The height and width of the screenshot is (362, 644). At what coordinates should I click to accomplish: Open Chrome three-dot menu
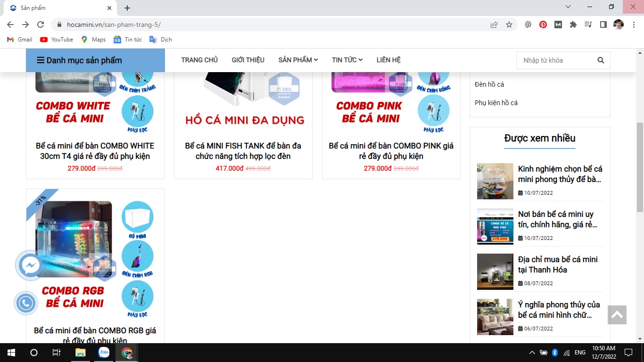tap(633, 25)
